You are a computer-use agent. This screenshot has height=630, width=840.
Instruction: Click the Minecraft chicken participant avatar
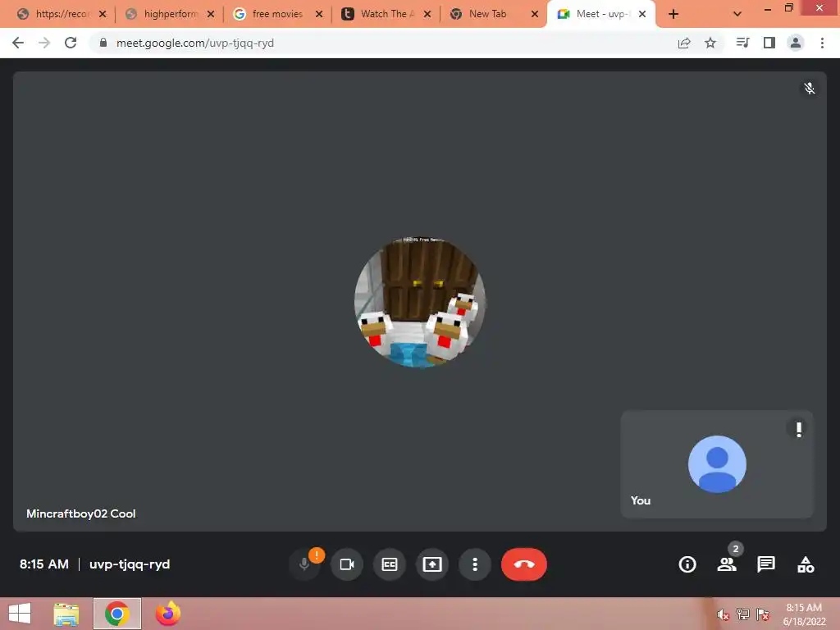point(420,302)
